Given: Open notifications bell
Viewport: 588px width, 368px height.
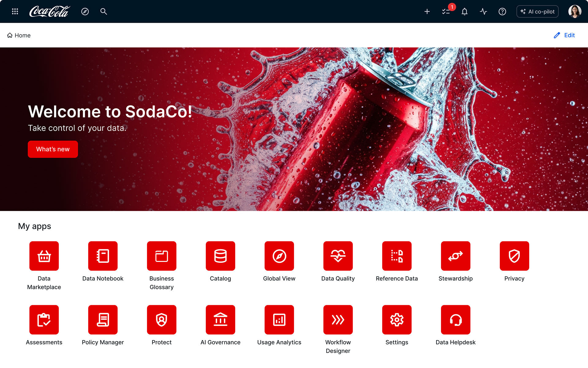Looking at the screenshot, I should coord(464,11).
